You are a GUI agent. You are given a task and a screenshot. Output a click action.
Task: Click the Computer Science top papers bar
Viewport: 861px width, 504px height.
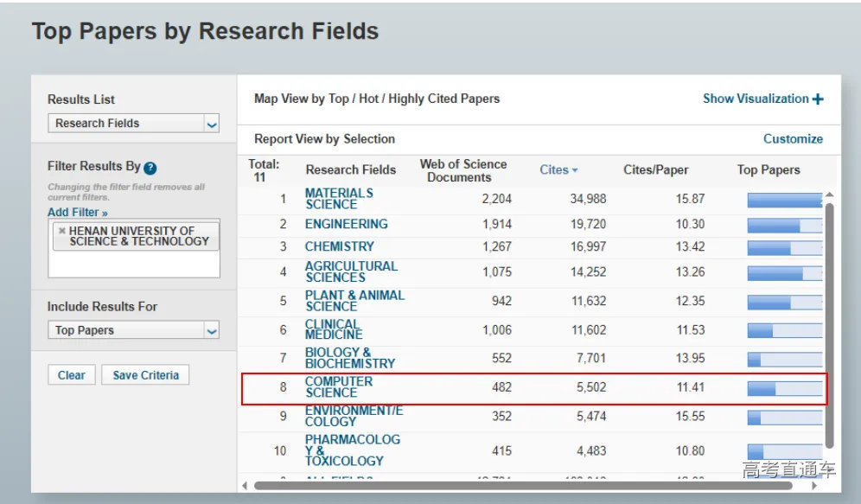tap(784, 388)
